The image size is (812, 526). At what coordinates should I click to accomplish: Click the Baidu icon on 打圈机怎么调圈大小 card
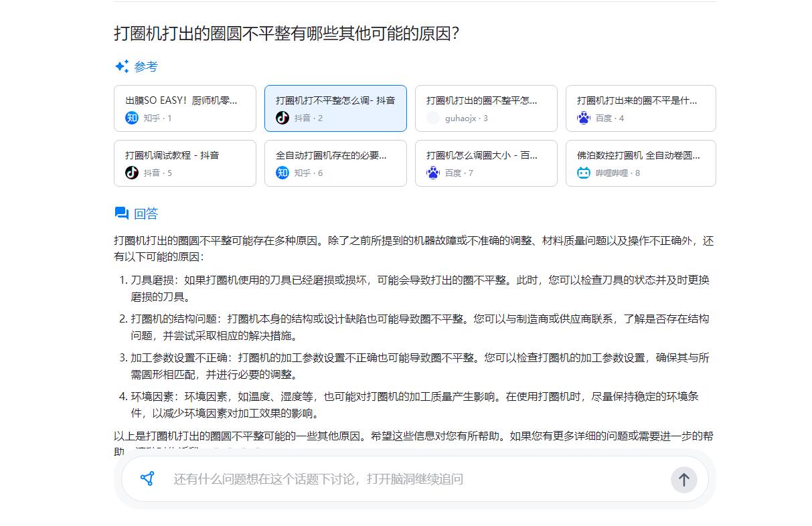click(x=432, y=173)
